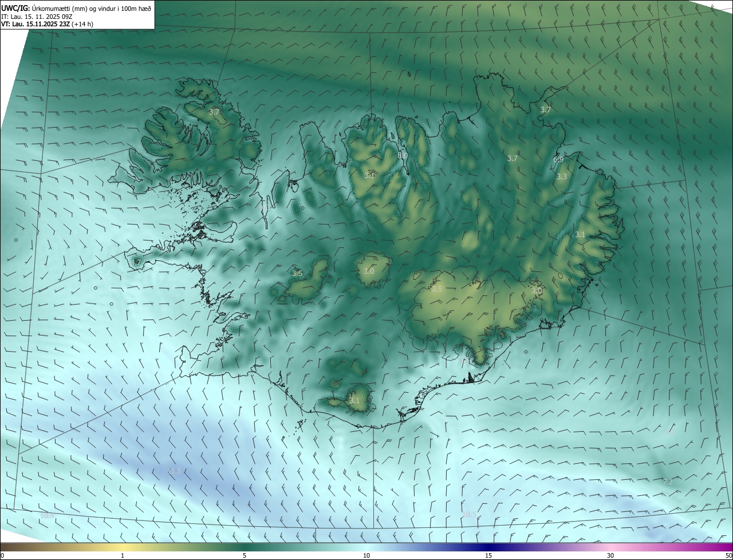Click the 3.7 value in the Westfjords
This screenshot has height=560, width=733.
click(x=214, y=112)
